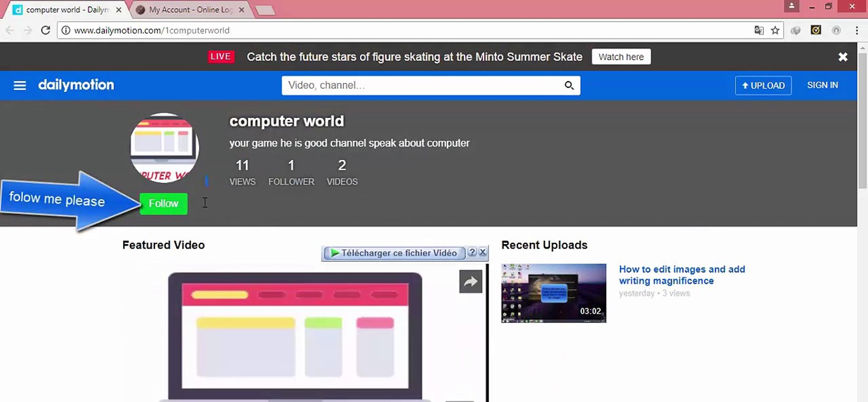Click the '1 FOLLOWER' stat
The height and width of the screenshot is (402, 868).
[291, 172]
